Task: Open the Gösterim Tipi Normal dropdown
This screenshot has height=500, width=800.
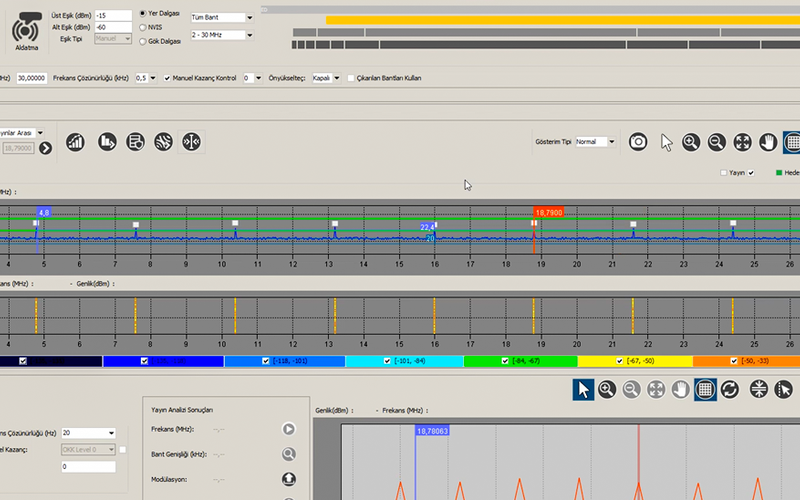Action: pyautogui.click(x=595, y=142)
